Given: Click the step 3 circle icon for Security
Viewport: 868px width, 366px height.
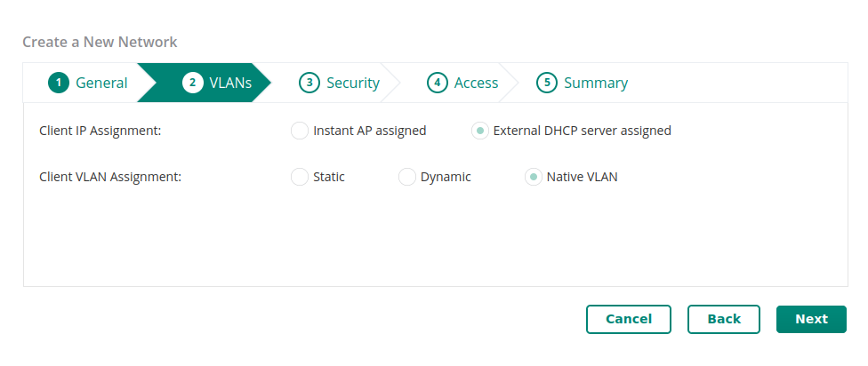Looking at the screenshot, I should 309,83.
